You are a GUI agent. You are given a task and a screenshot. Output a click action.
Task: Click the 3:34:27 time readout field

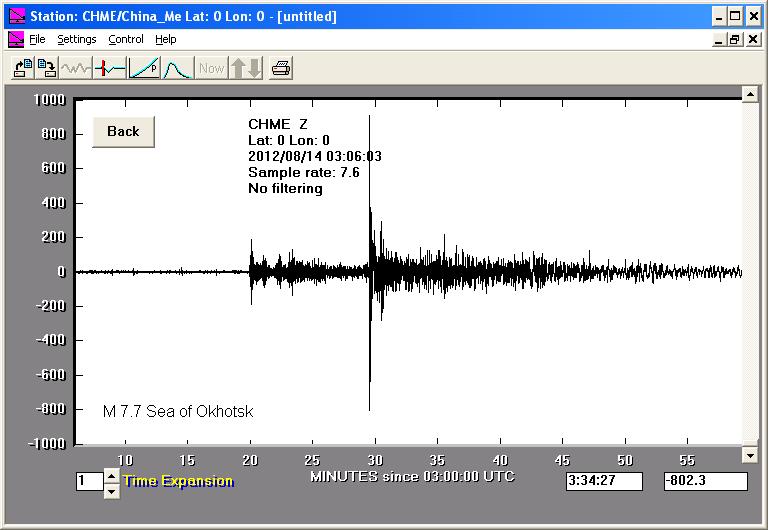[x=603, y=482]
